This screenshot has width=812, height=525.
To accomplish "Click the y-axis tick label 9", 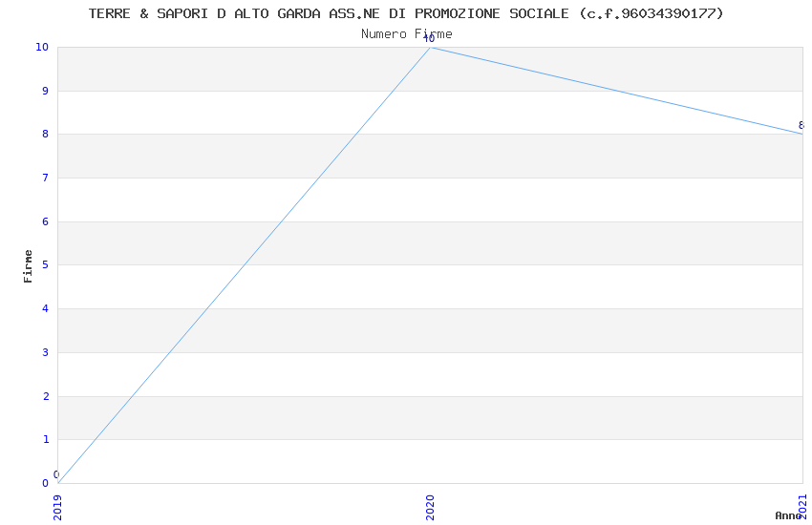I will [46, 91].
